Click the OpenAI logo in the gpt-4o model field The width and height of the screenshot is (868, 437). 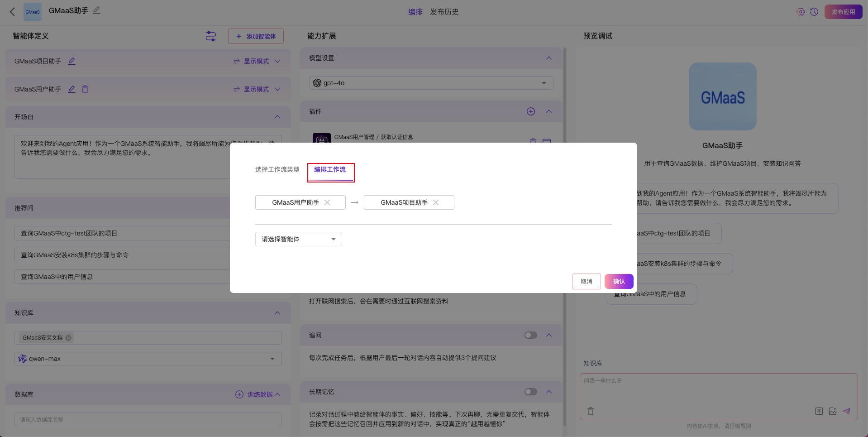click(317, 83)
